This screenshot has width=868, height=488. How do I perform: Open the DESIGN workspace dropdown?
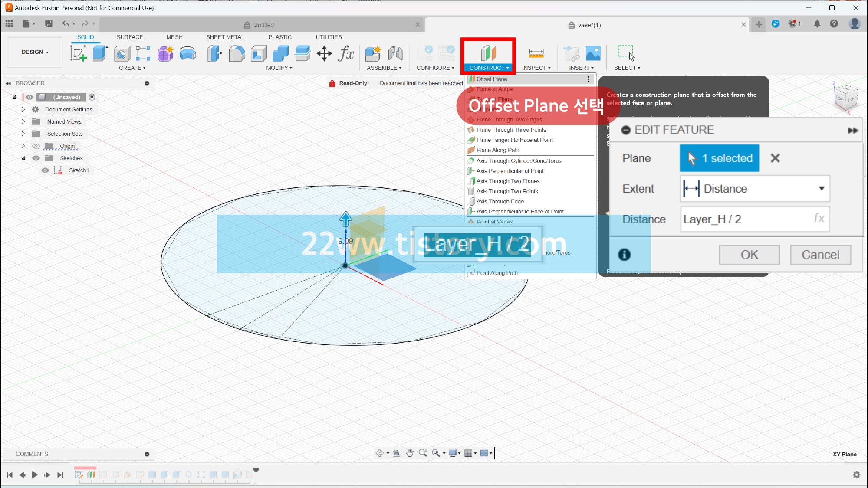[x=35, y=52]
